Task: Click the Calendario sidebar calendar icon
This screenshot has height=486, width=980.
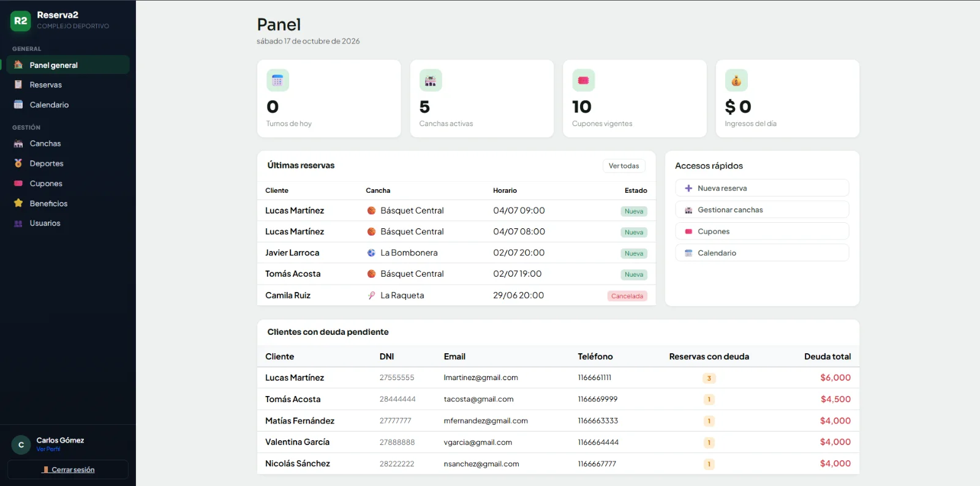Action: (18, 105)
